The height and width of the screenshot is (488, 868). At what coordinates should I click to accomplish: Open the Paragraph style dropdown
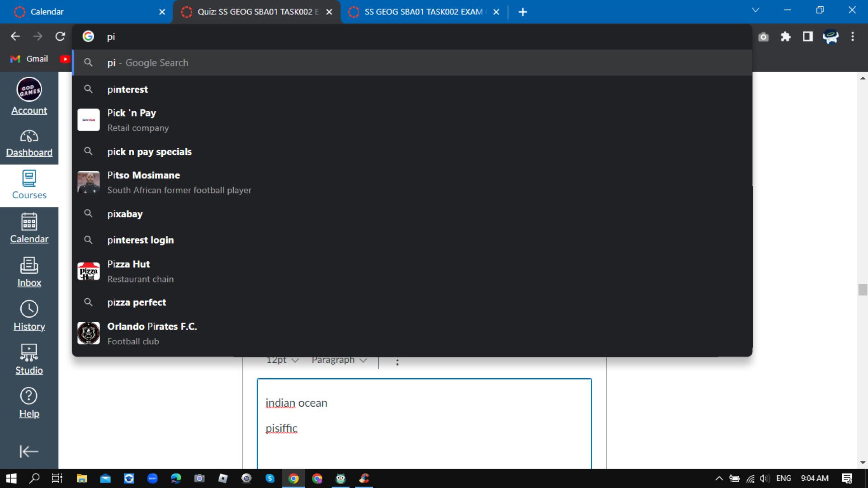click(x=339, y=360)
